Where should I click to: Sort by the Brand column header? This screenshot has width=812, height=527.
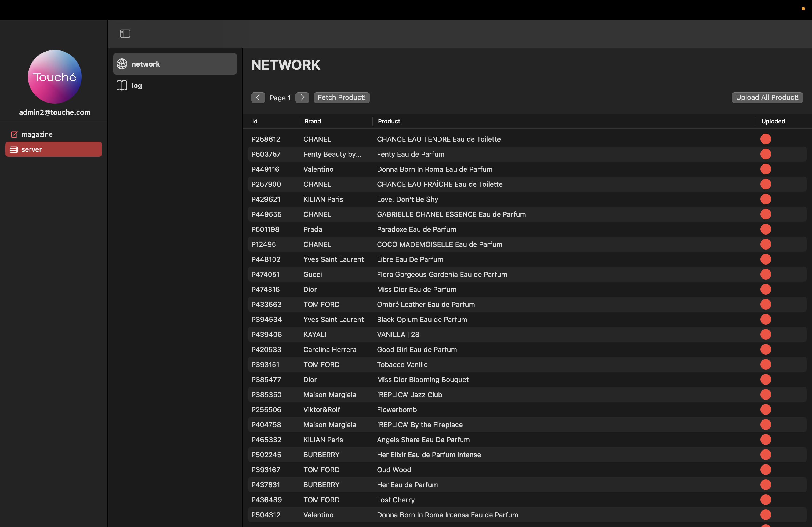pos(312,121)
